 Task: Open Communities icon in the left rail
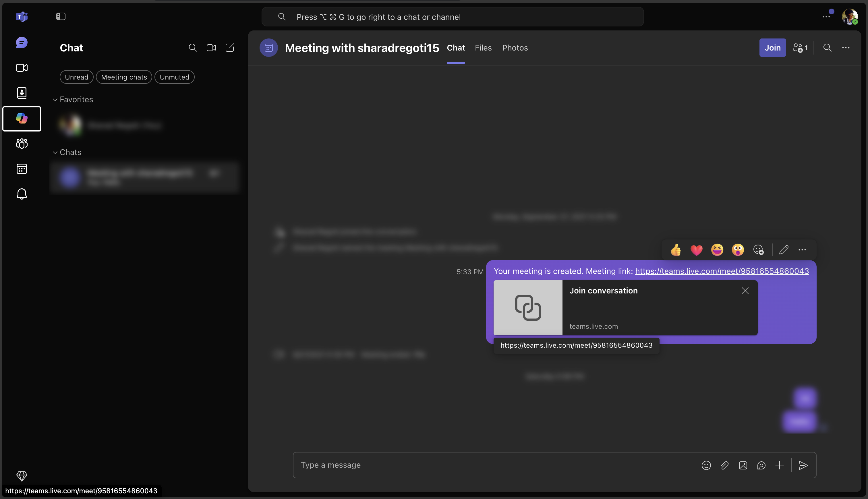pos(22,144)
